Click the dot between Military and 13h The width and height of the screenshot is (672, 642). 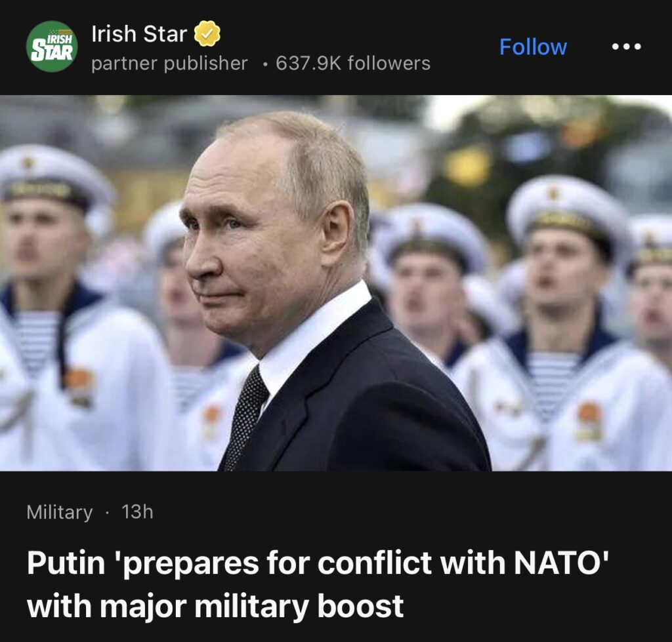pyautogui.click(x=107, y=512)
